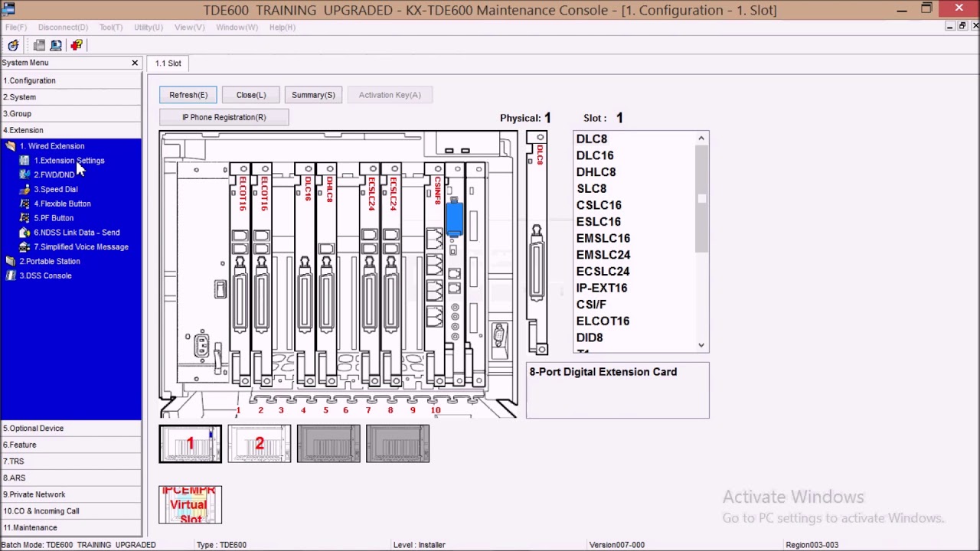Expand the 5.Optional Device section
Viewport: 980px width, 551px height.
(70, 429)
